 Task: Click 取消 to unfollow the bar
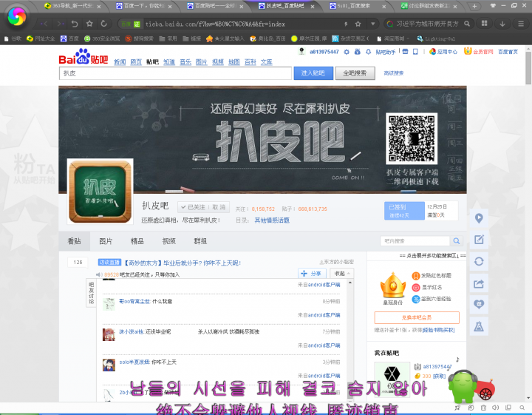[x=219, y=207]
